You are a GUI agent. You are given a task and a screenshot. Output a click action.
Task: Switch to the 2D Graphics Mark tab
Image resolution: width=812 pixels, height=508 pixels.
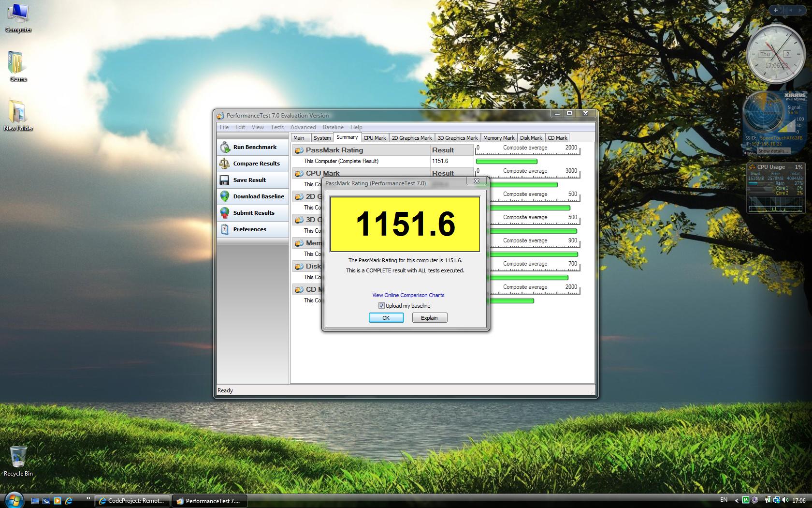click(x=412, y=138)
